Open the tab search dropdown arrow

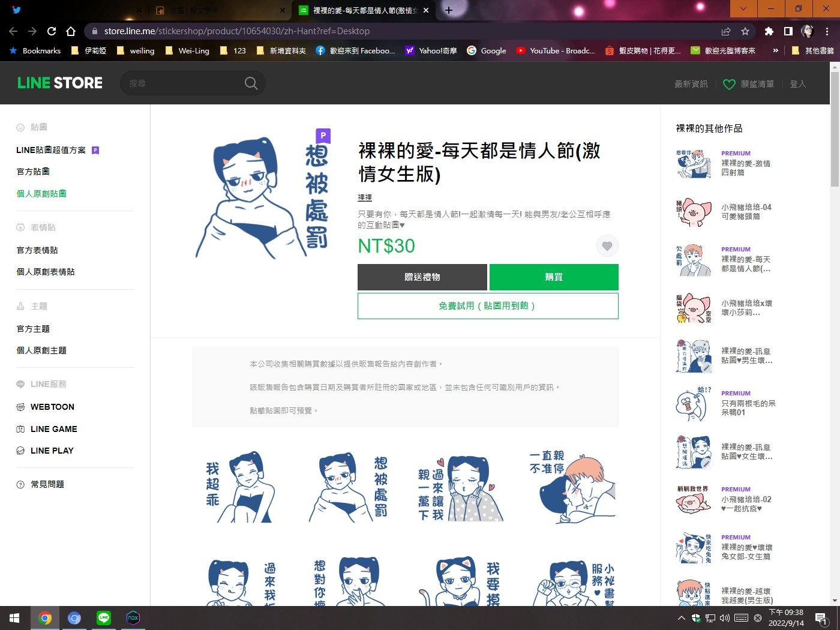point(743,8)
